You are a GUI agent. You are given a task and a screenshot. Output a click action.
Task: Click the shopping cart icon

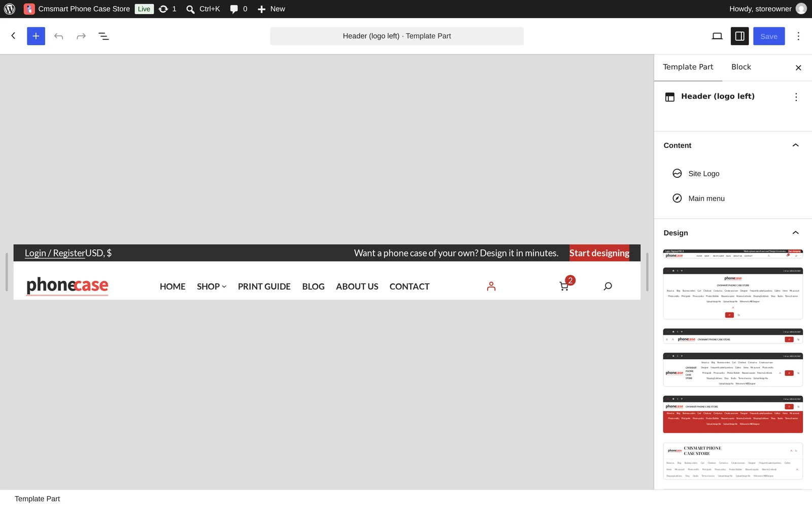pos(564,287)
